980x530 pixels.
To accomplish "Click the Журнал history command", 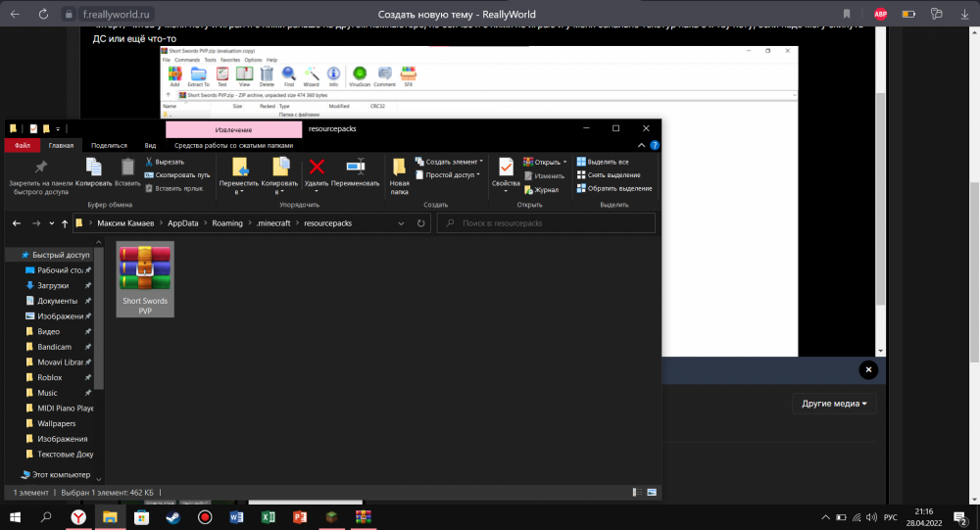I will 541,190.
